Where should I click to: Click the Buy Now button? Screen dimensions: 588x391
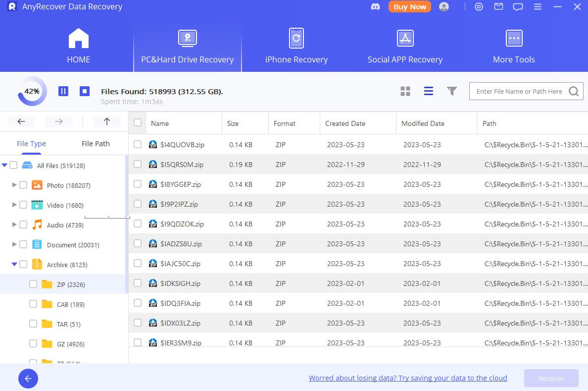point(409,6)
